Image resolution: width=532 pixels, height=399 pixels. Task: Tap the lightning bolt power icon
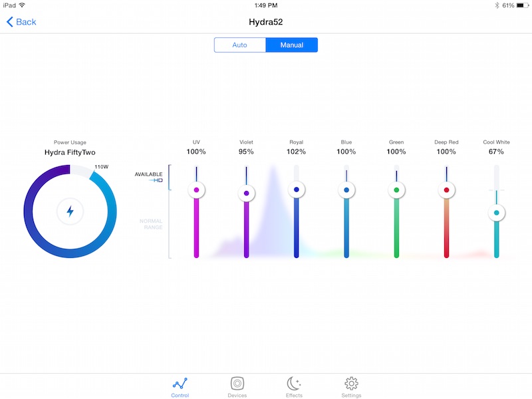pyautogui.click(x=70, y=211)
